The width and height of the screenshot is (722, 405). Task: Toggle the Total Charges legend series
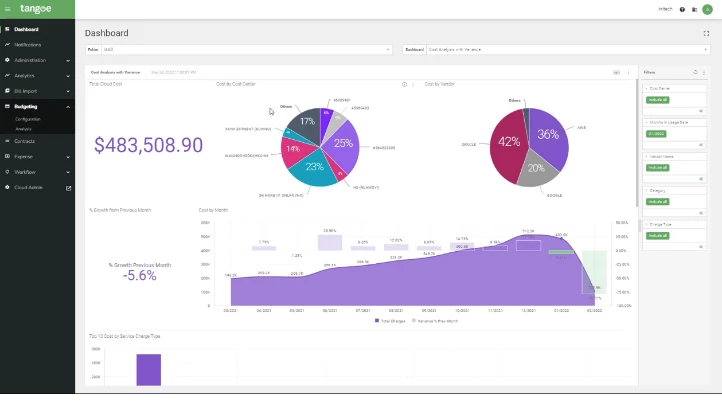pyautogui.click(x=389, y=321)
